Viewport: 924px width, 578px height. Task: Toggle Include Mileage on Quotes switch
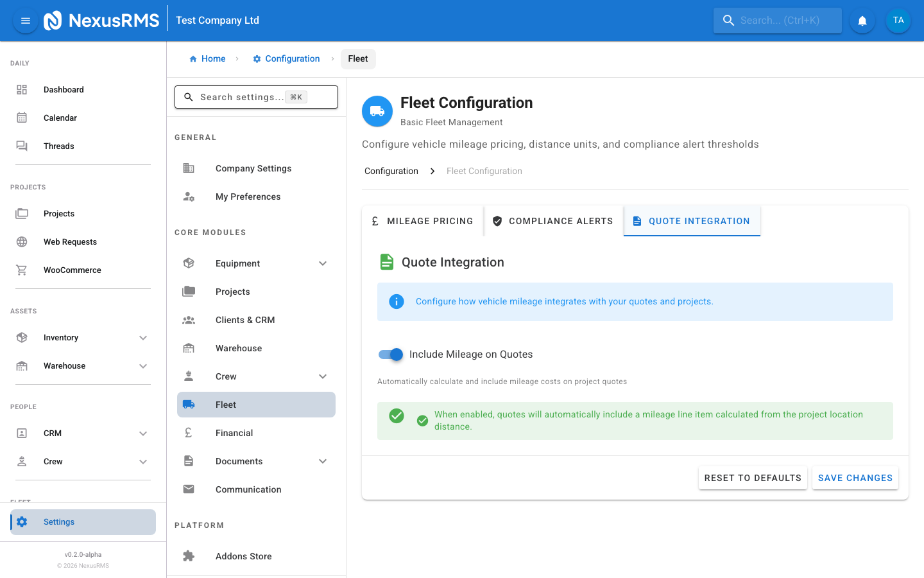(391, 355)
